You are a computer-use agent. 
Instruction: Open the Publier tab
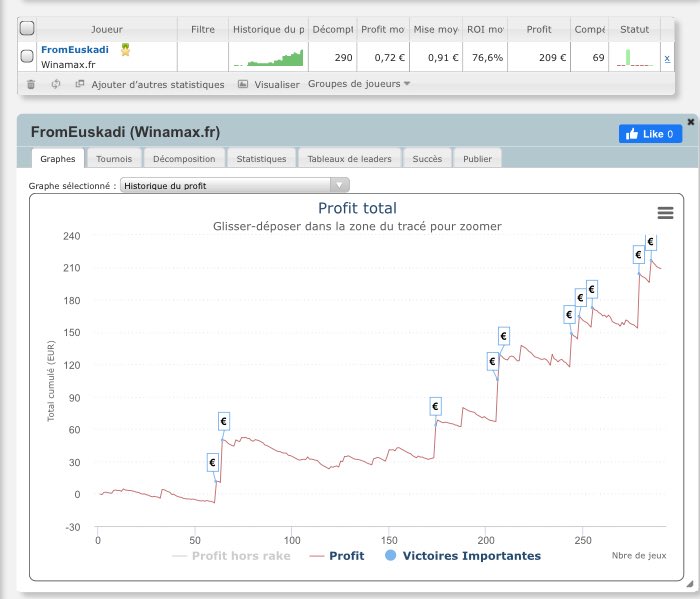click(x=477, y=159)
